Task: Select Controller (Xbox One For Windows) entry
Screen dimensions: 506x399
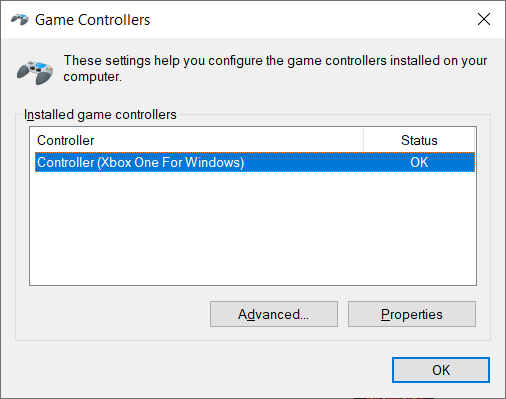Action: point(255,162)
